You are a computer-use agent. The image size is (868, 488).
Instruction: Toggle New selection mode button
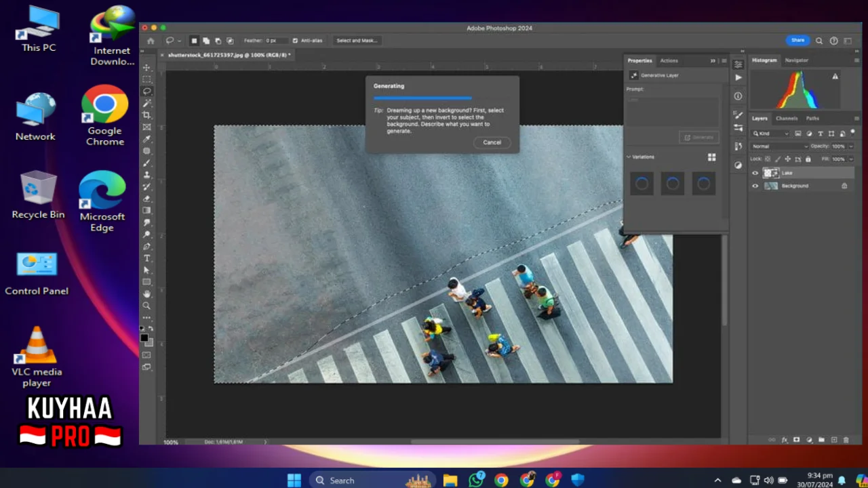(x=194, y=41)
